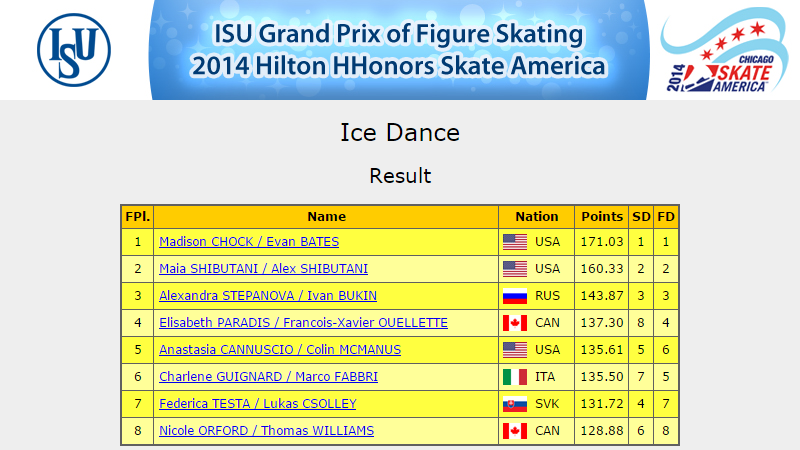Click the Slovak flag icon
The image size is (800, 450).
pos(515,404)
